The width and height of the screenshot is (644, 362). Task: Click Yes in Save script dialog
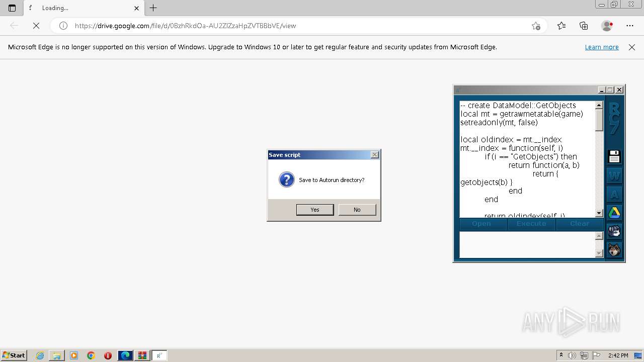(315, 210)
